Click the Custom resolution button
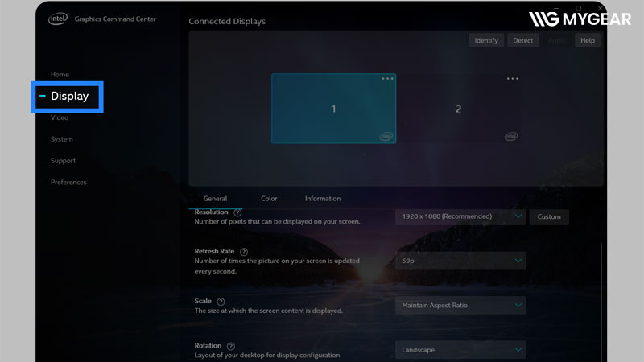Screen dimensions: 644x362 (x=549, y=216)
